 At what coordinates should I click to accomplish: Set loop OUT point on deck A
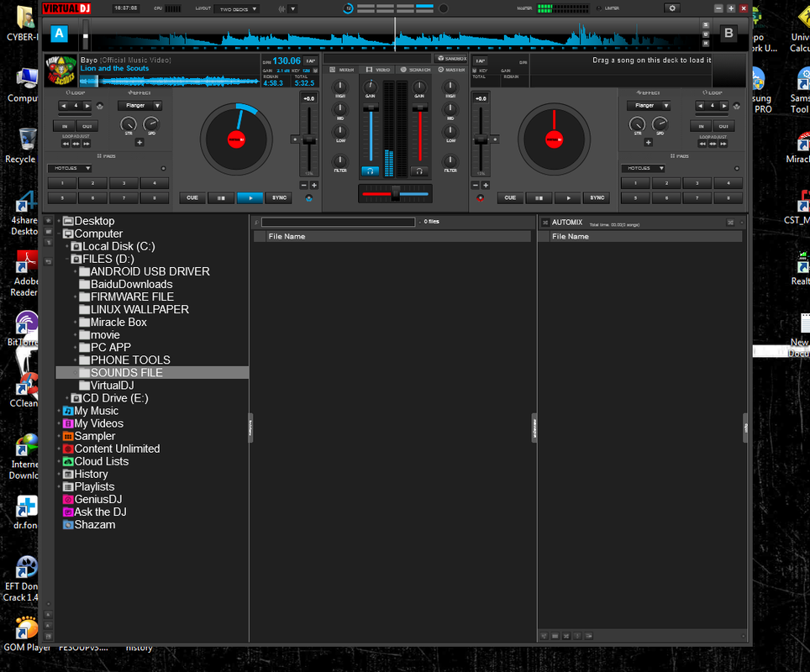[x=87, y=126]
